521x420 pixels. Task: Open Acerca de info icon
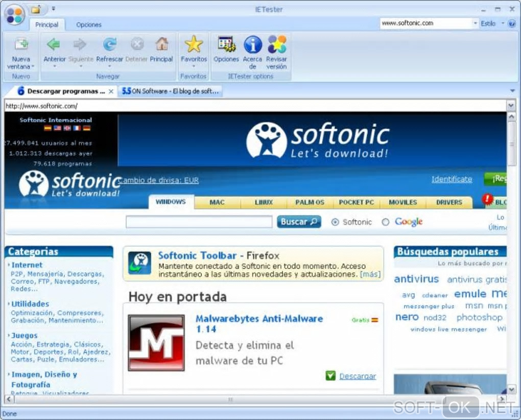click(253, 44)
